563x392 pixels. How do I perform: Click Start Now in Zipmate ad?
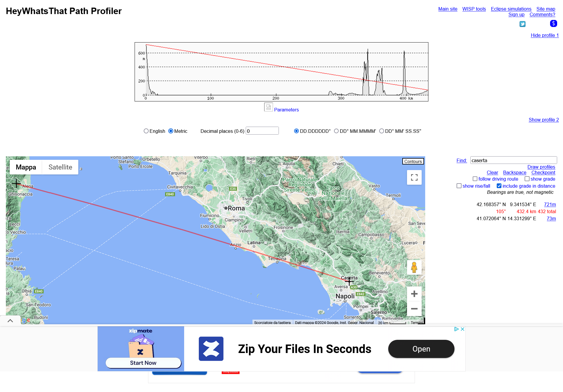tap(143, 363)
